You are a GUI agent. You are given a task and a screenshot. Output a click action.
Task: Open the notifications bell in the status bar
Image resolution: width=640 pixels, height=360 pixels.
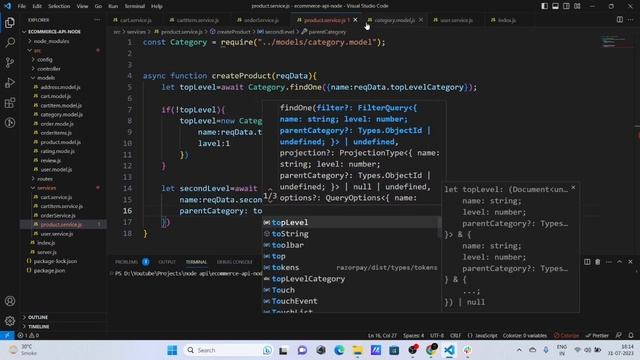[x=631, y=336]
